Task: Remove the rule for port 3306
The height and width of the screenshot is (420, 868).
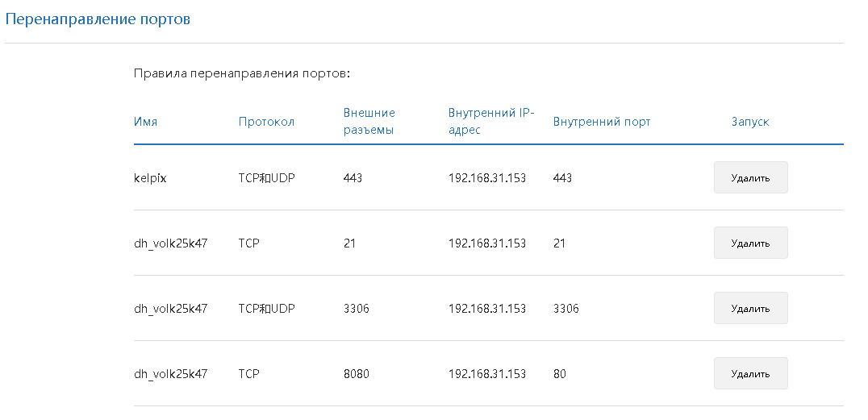Action: [x=751, y=308]
